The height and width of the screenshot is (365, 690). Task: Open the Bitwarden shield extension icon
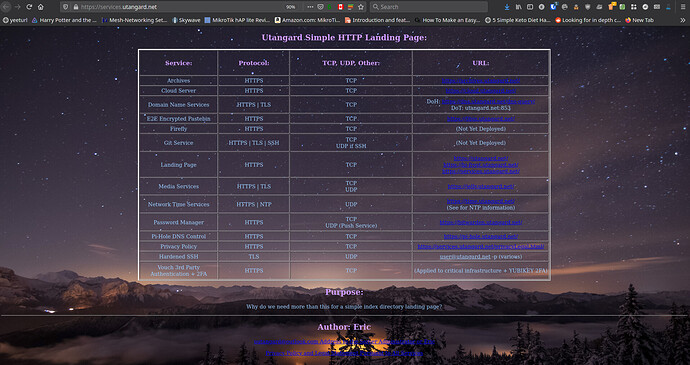click(587, 7)
